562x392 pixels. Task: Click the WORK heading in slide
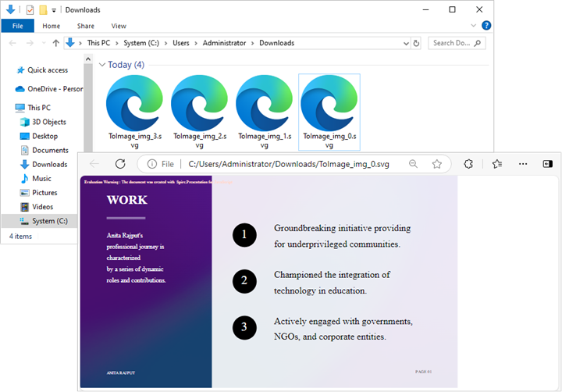[127, 200]
